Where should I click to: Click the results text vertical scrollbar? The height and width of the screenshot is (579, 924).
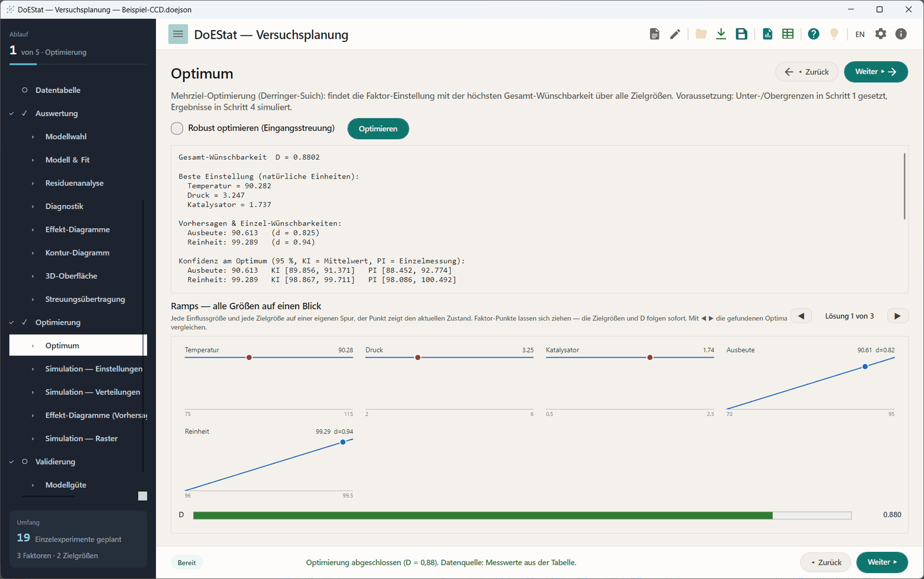coord(904,186)
